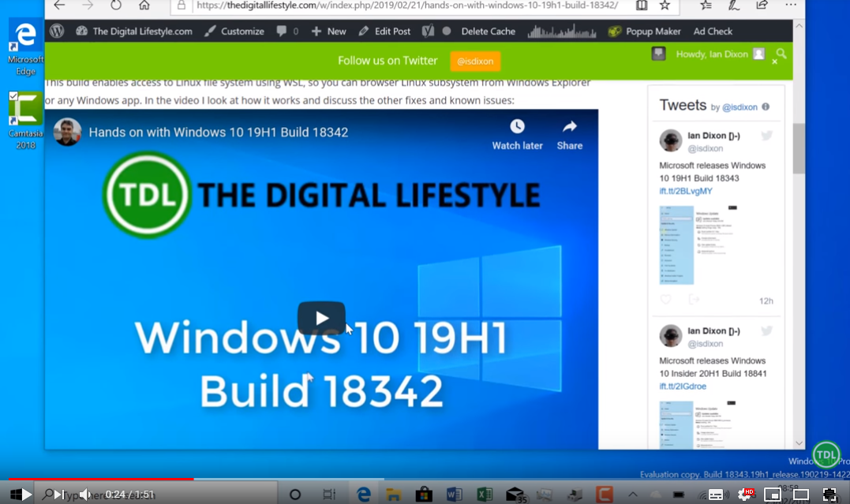Screen dimensions: 850x504
Task: Open Word from taskbar
Action: (455, 495)
